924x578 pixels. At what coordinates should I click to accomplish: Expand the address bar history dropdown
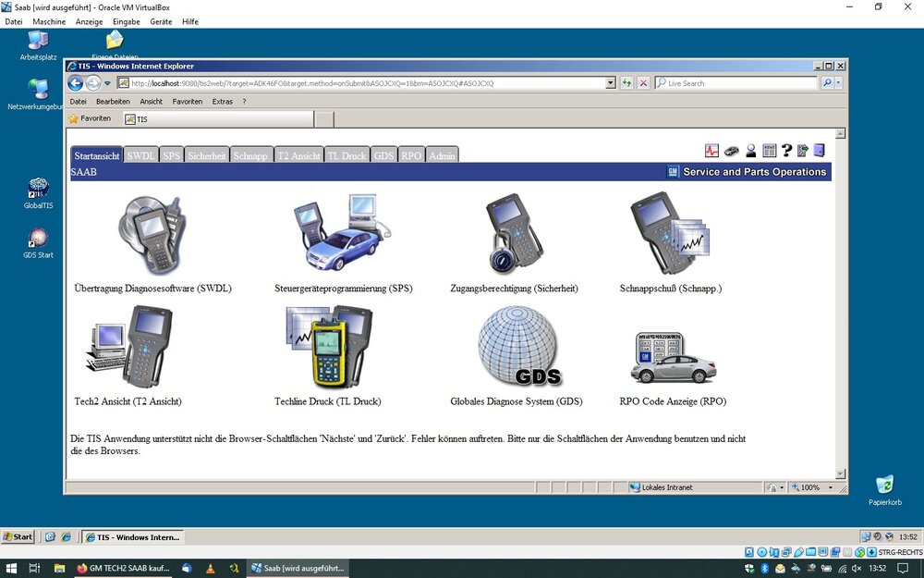(611, 83)
